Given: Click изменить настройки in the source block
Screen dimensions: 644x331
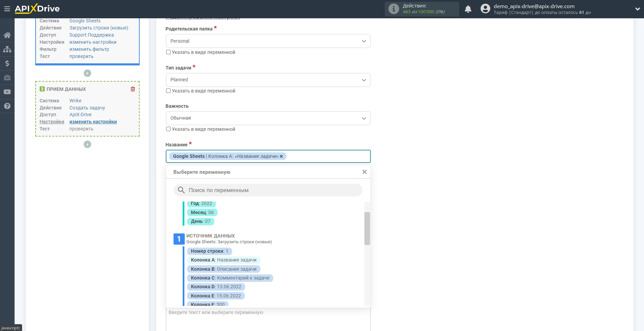Looking at the screenshot, I should (x=93, y=42).
